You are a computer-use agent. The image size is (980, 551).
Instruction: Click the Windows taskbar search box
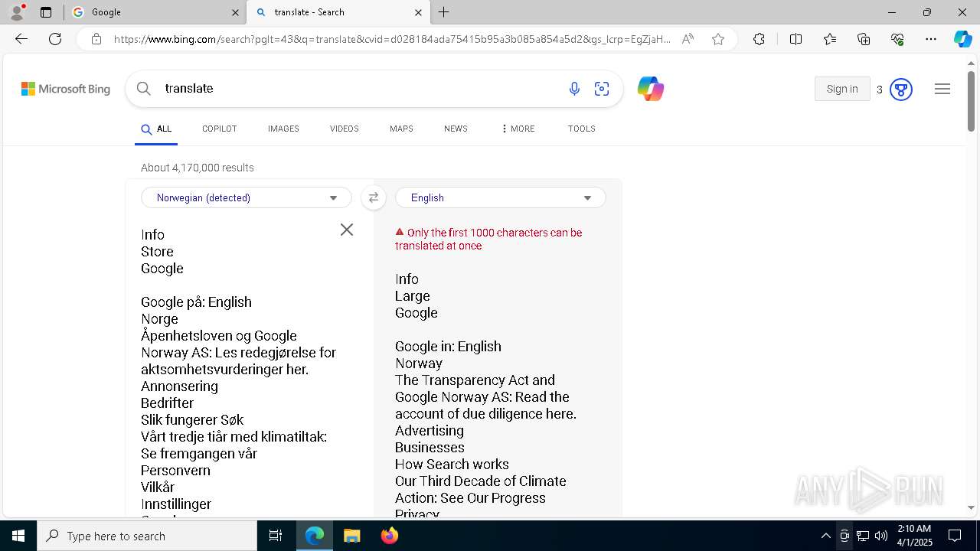(147, 536)
